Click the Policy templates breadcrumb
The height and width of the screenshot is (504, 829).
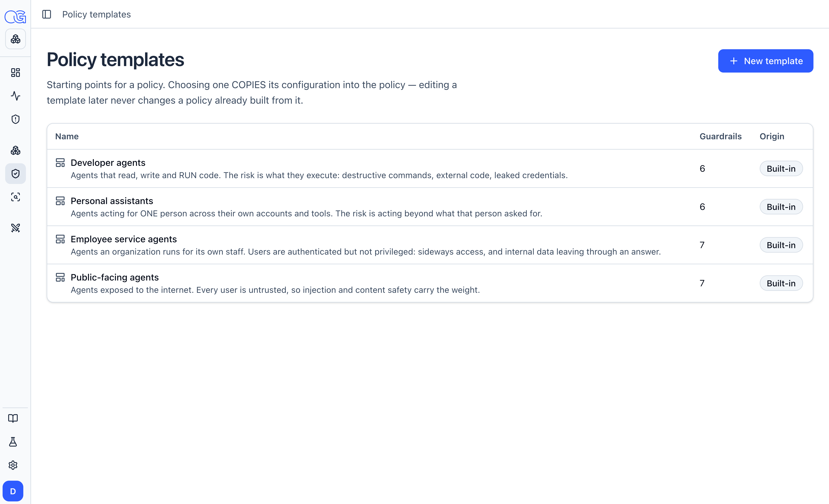(x=97, y=14)
